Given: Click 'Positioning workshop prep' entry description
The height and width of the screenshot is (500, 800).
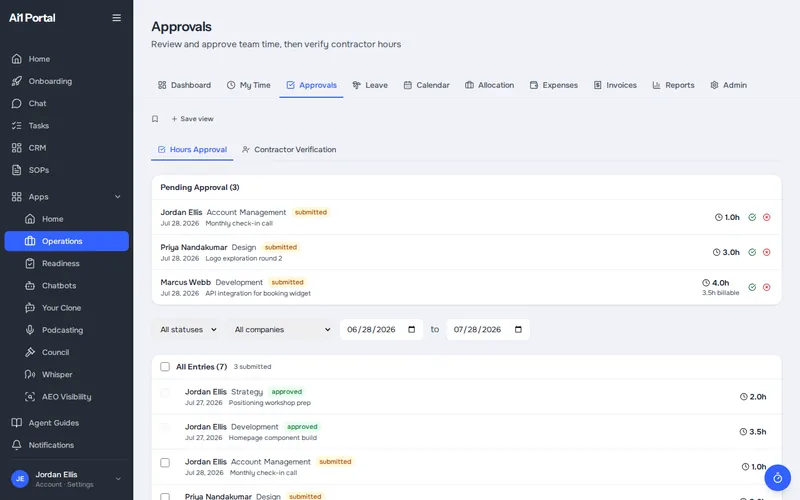Looking at the screenshot, I should click(x=270, y=403).
